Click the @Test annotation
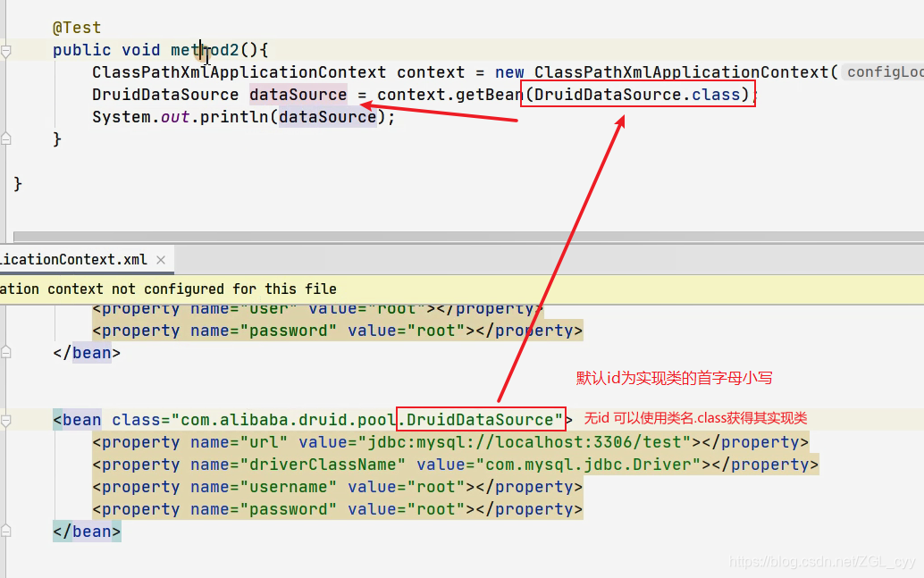This screenshot has height=578, width=924. coord(77,28)
